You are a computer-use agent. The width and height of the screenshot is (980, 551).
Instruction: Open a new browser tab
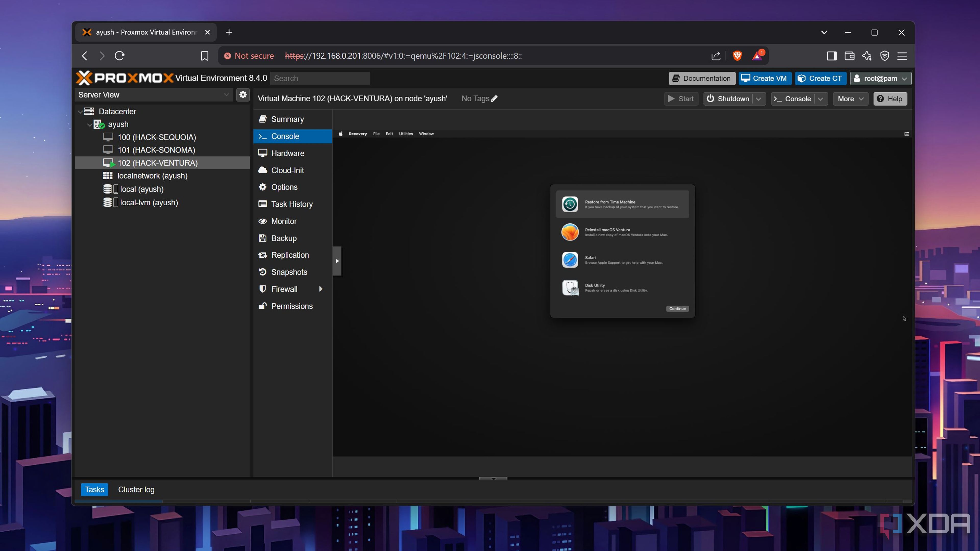pyautogui.click(x=229, y=32)
